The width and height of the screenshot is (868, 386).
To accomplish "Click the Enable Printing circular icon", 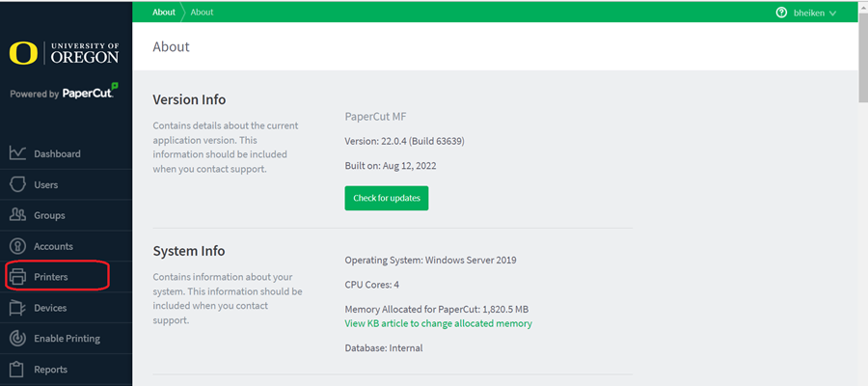I will point(17,339).
